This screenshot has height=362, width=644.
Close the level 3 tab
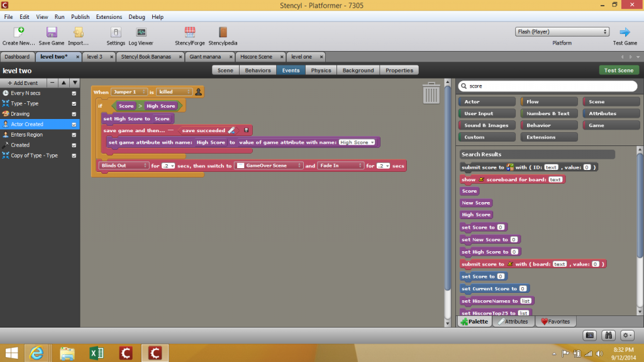tap(111, 57)
